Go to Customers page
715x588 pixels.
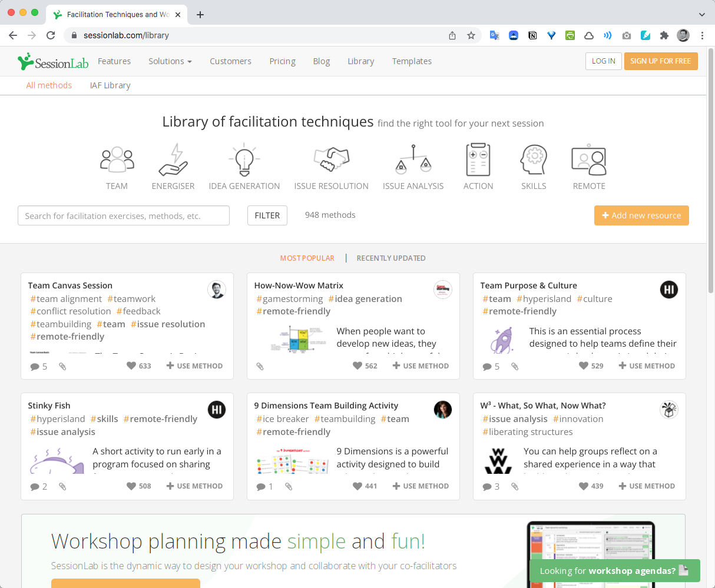tap(230, 61)
